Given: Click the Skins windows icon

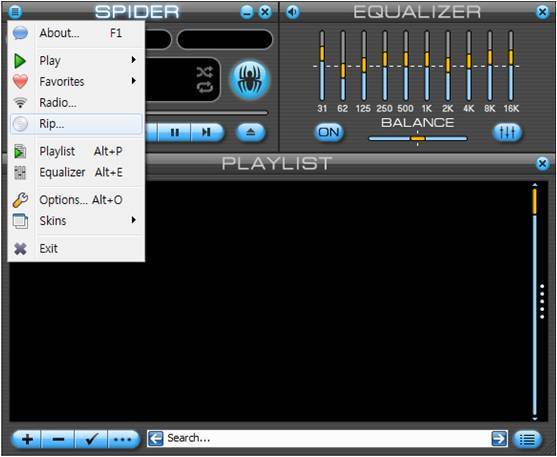Looking at the screenshot, I should coord(20,221).
